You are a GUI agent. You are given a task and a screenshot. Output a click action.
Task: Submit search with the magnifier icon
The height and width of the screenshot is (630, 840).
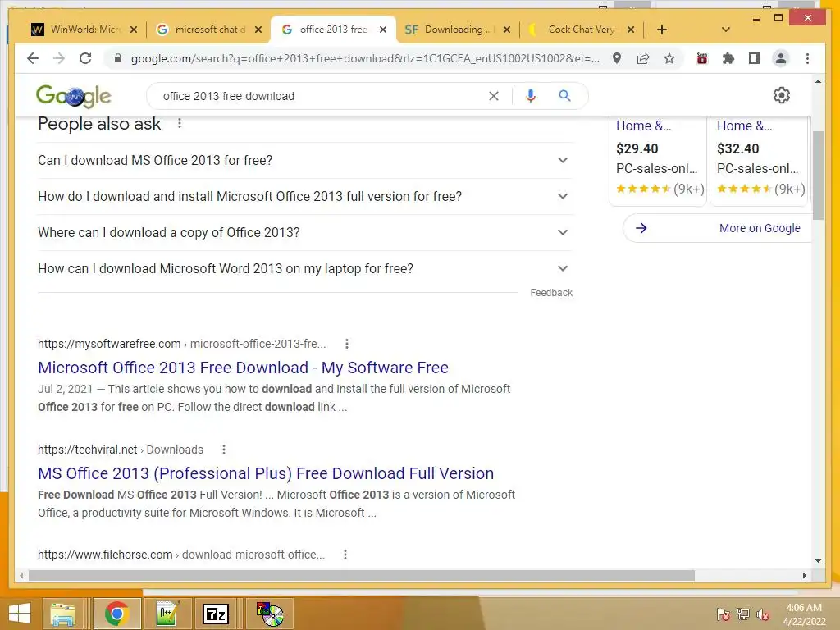point(564,96)
